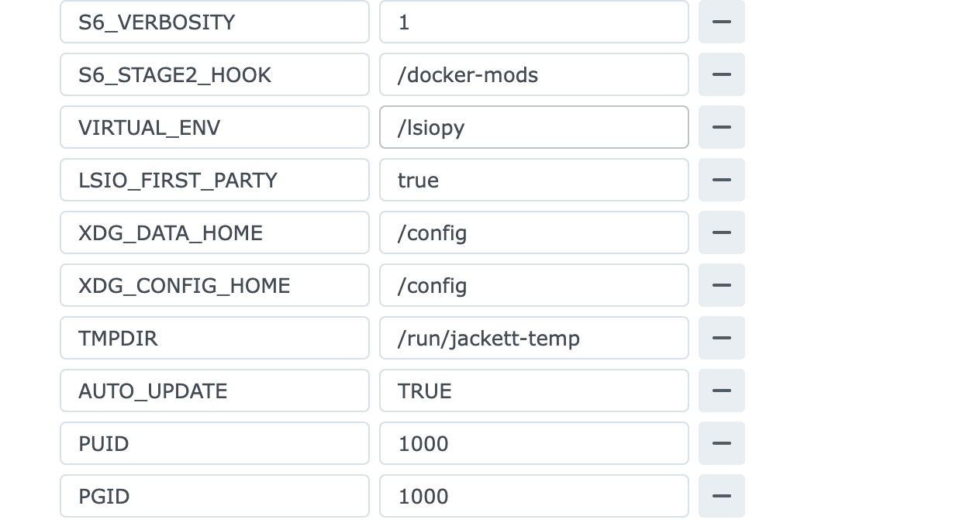
Task: Delete the XDG_CONFIG_HOME variable row
Action: coord(721,285)
